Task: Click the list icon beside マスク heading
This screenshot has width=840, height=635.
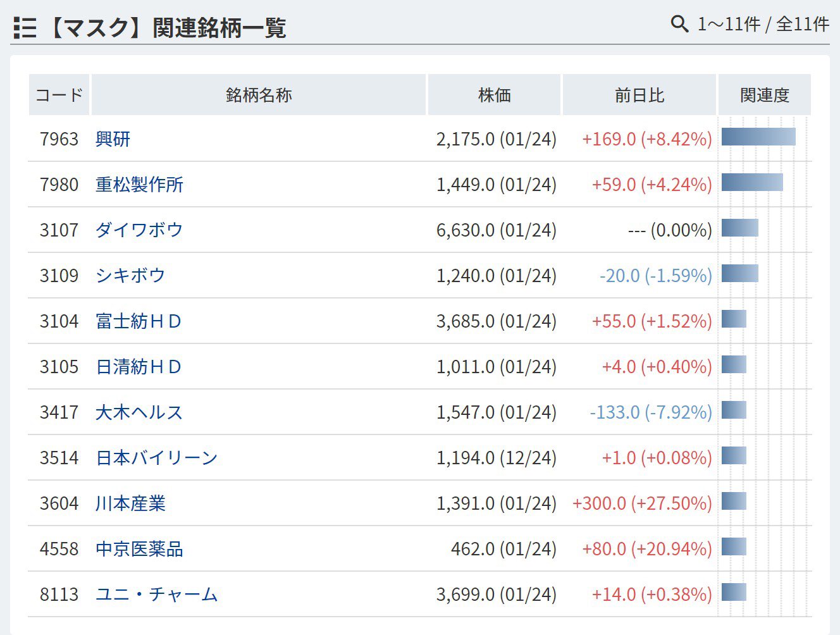Action: pyautogui.click(x=25, y=28)
